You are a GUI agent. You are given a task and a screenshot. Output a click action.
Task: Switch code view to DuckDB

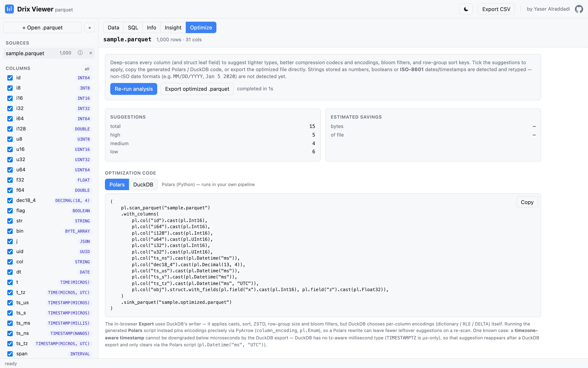click(x=143, y=184)
